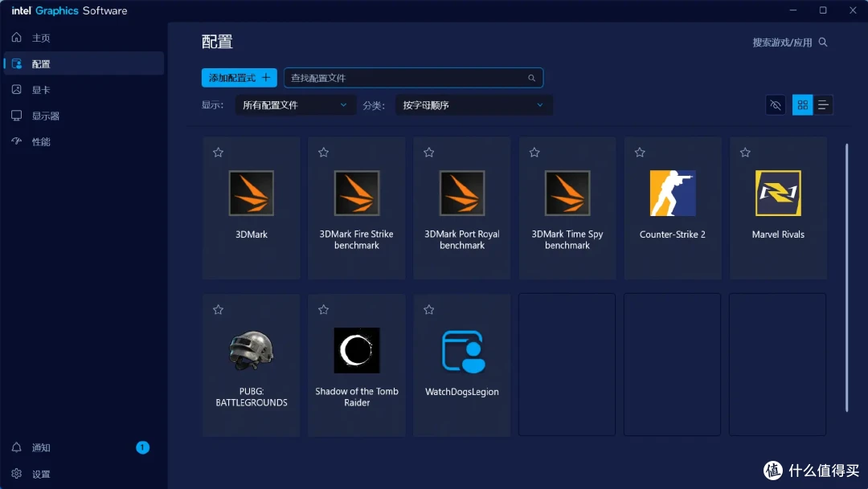Click the 3DMark Time Spy benchmark label
The width and height of the screenshot is (868, 489).
[567, 239]
